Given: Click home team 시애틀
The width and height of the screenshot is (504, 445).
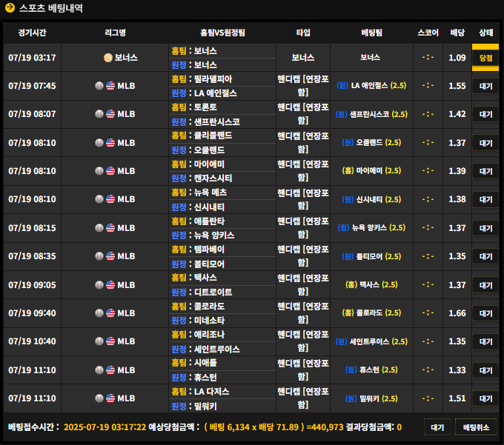Looking at the screenshot, I should point(205,363).
